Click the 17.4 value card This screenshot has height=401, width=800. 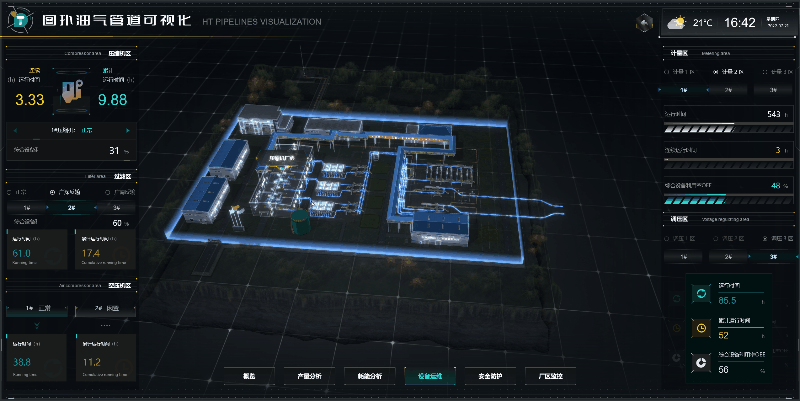(106, 249)
